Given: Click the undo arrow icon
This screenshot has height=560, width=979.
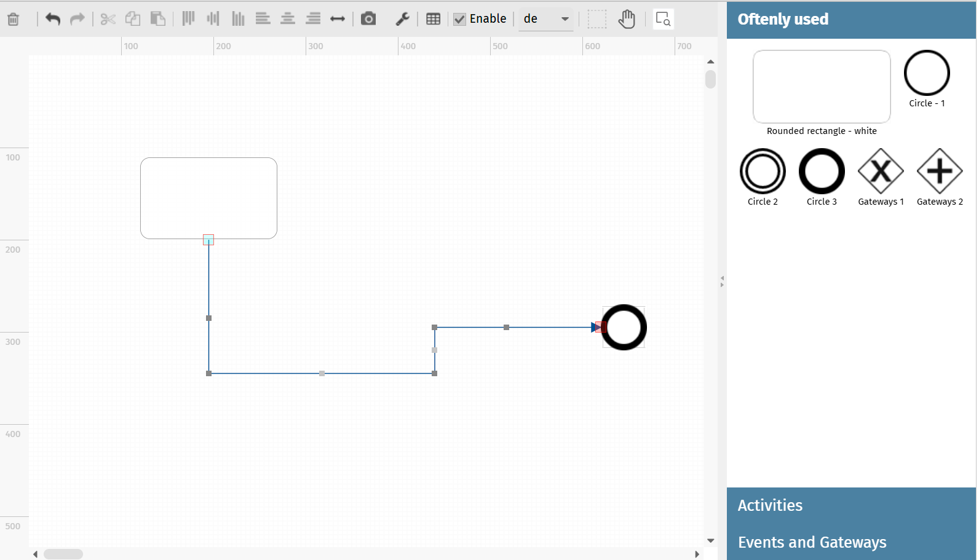Looking at the screenshot, I should [x=53, y=19].
